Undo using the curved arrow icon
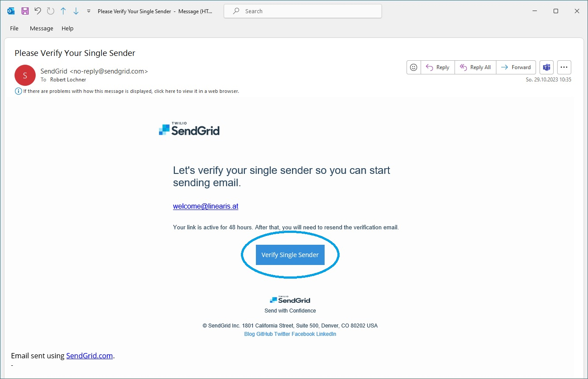The width and height of the screenshot is (588, 379). pos(38,11)
